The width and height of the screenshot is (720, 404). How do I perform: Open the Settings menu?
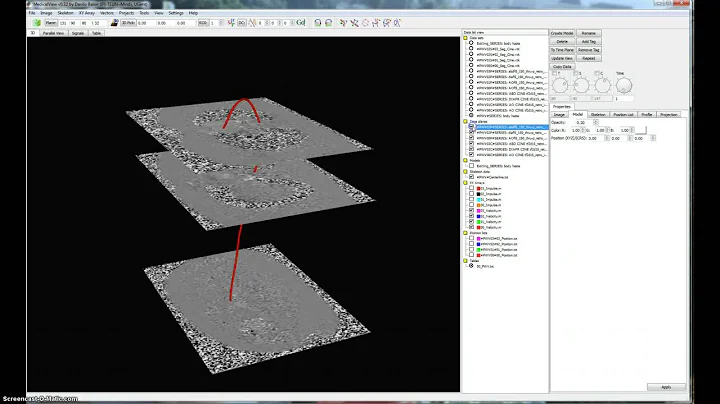(175, 13)
